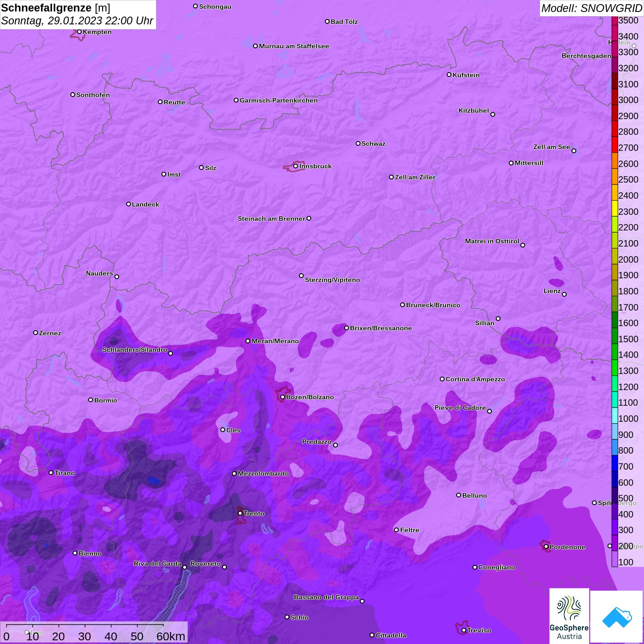Click the Cortina d'Ampezzo location dot
644x644 pixels.
[x=442, y=379]
